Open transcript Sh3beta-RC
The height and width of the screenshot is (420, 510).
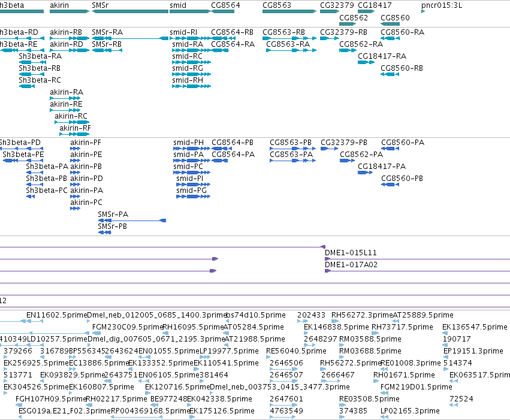tap(40, 80)
